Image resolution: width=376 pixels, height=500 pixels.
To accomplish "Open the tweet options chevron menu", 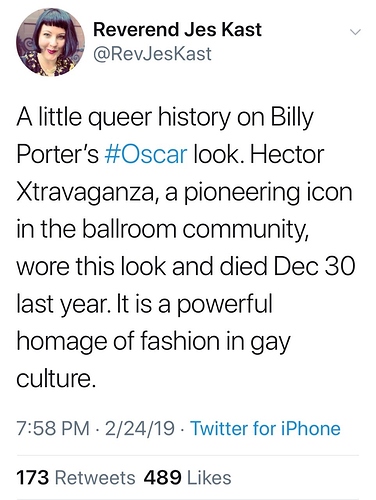I will (355, 32).
